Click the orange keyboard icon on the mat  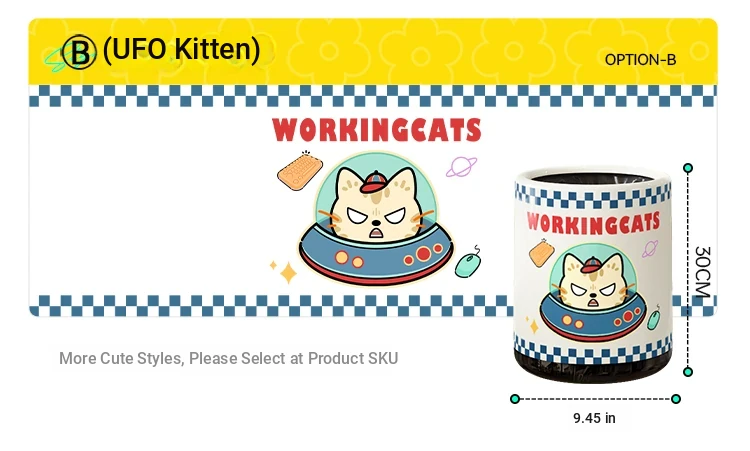point(300,171)
